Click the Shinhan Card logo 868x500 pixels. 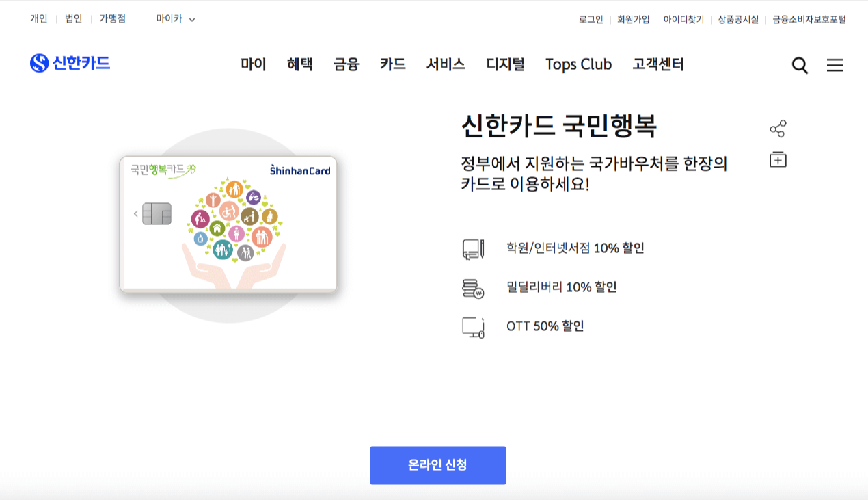(70, 62)
